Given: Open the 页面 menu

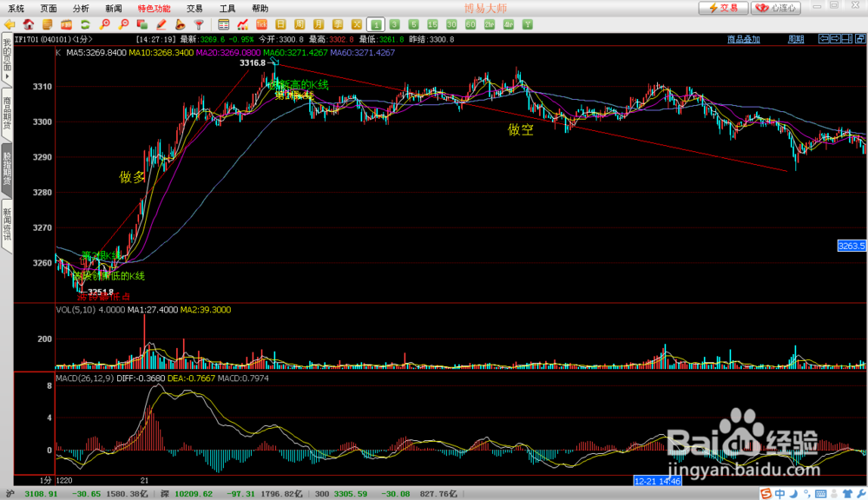Looking at the screenshot, I should pos(49,9).
